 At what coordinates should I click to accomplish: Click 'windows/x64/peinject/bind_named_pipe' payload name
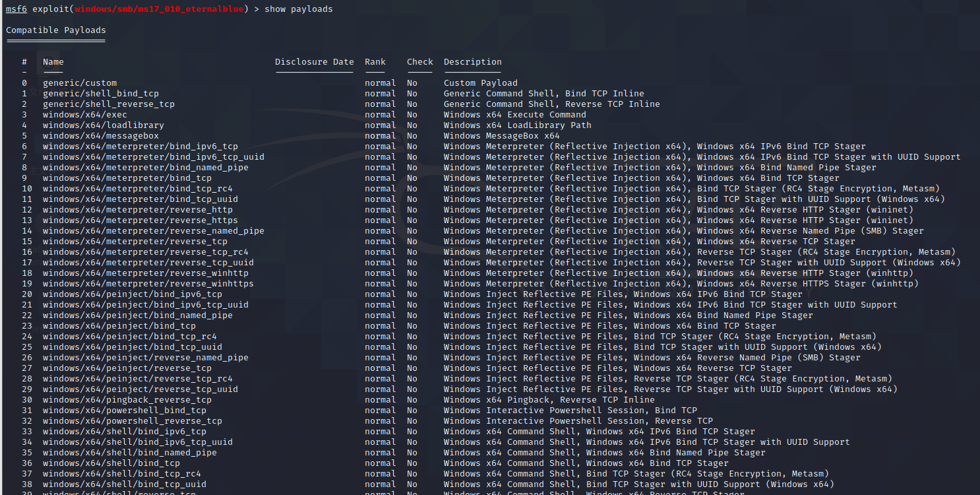[x=138, y=315]
